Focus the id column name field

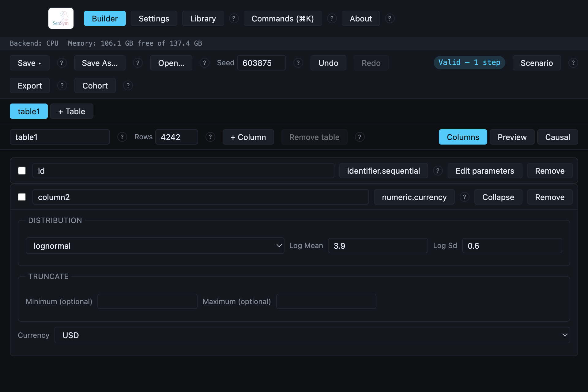coord(183,171)
